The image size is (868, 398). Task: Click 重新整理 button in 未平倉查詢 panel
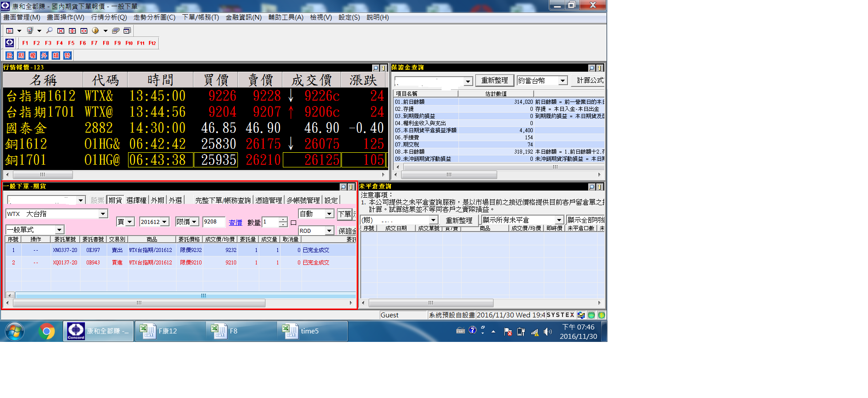[459, 220]
